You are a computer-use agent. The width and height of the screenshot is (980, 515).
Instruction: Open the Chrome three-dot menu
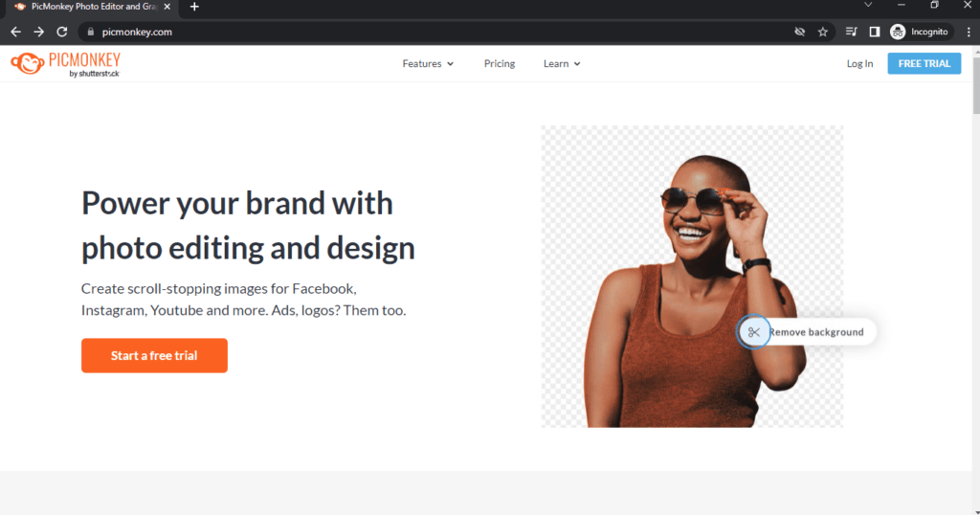969,32
